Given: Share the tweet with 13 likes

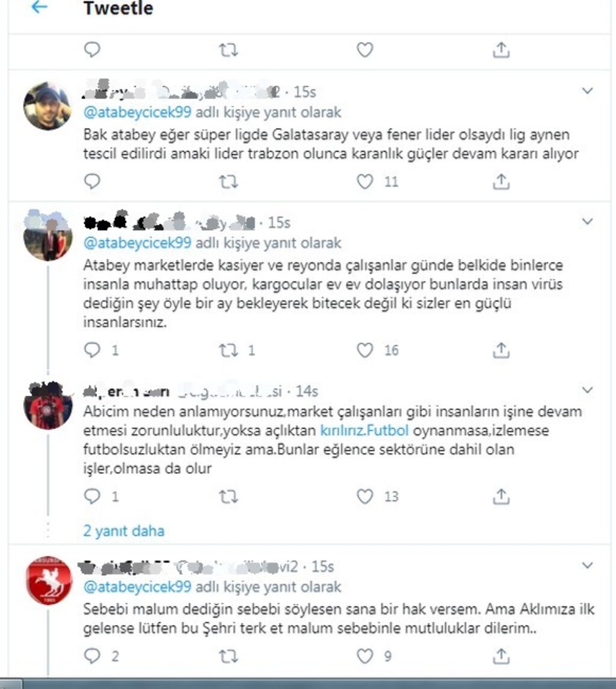Looking at the screenshot, I should point(501,496).
